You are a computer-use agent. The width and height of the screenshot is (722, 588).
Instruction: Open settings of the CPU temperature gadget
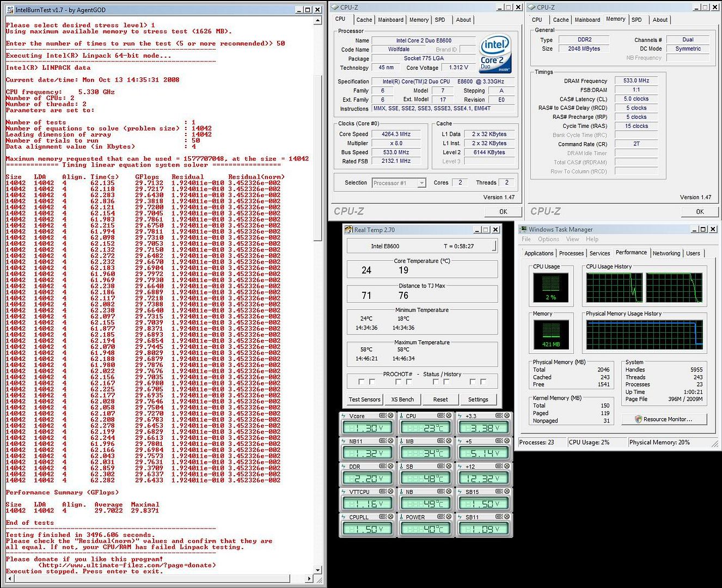pos(441,416)
